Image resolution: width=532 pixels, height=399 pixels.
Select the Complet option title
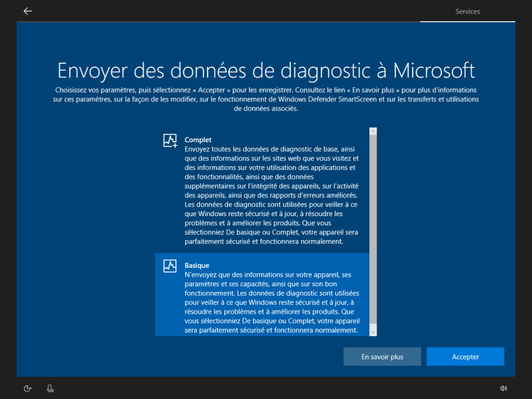click(x=198, y=140)
